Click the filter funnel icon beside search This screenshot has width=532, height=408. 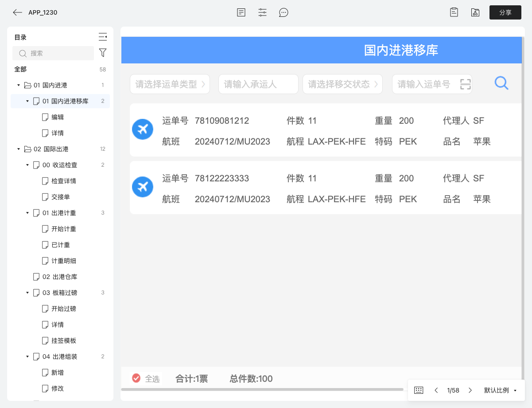tap(103, 53)
